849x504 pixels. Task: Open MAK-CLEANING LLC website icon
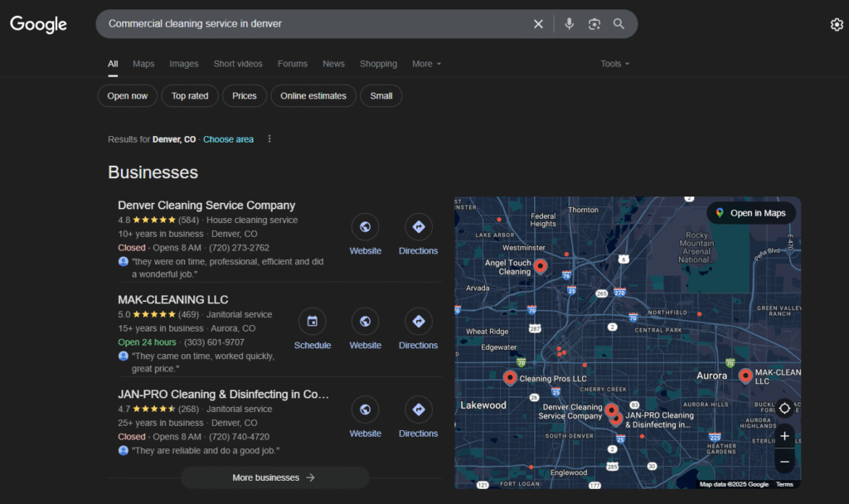[365, 321]
